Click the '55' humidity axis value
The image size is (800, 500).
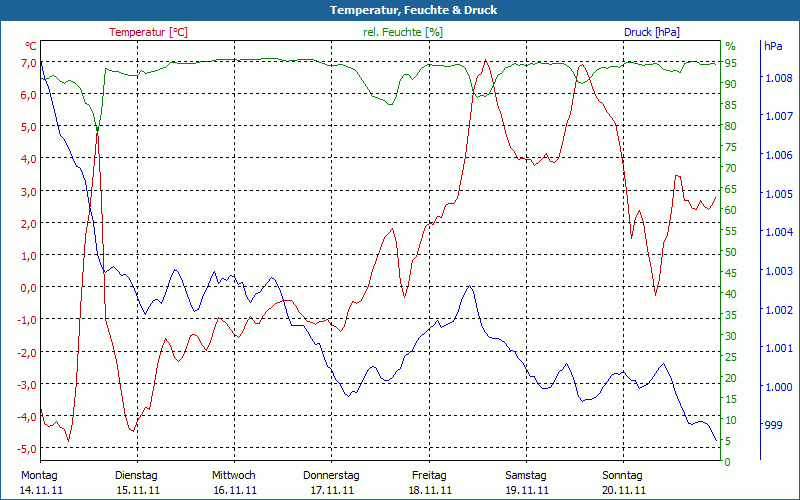pyautogui.click(x=730, y=231)
